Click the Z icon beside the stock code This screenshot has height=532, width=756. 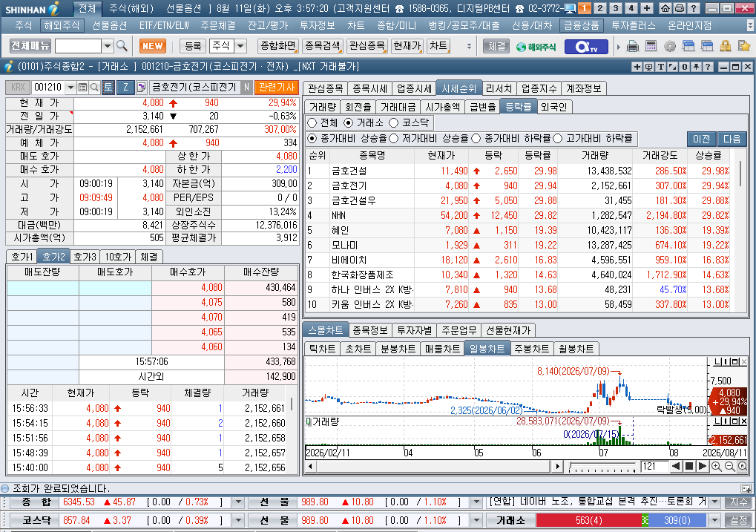(x=125, y=88)
